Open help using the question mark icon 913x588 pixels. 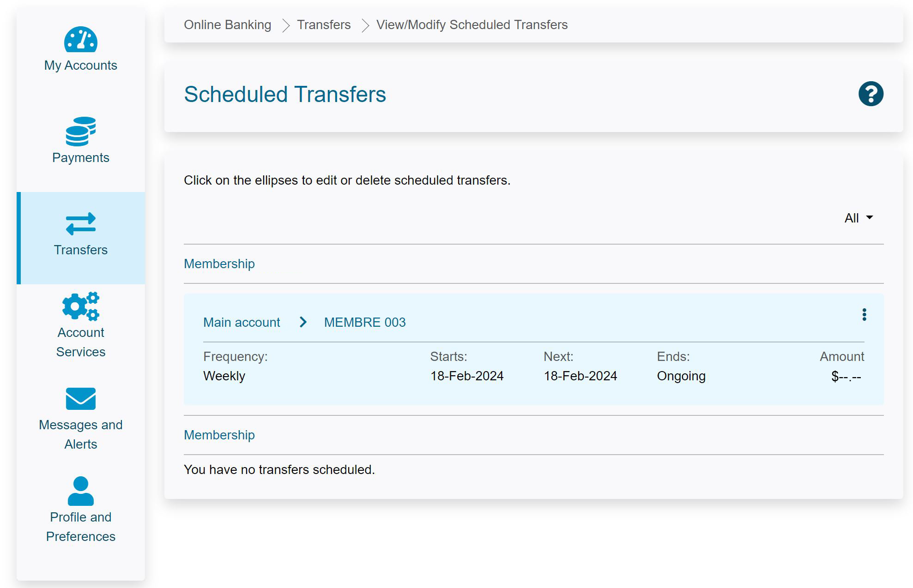(871, 93)
